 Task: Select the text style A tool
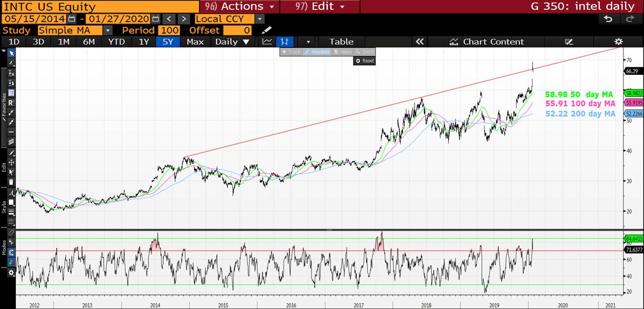[11, 193]
